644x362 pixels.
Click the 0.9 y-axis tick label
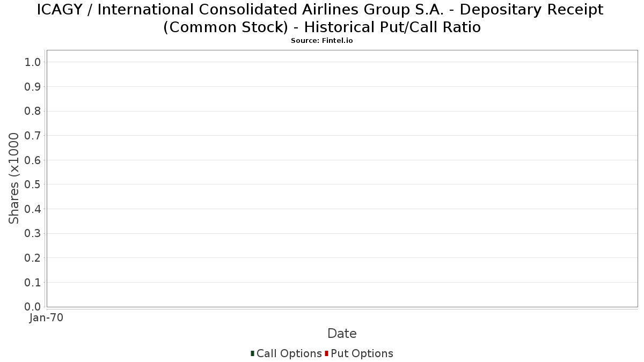33,87
